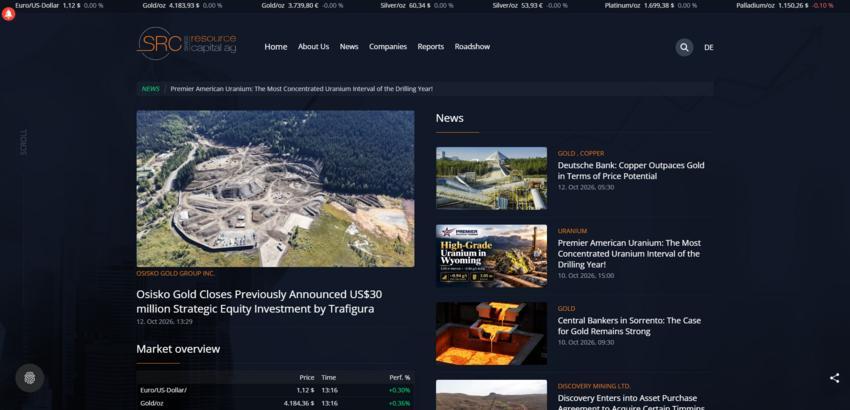Click the DISCOVERY MINING LTD. label
850x410 pixels.
coord(594,386)
